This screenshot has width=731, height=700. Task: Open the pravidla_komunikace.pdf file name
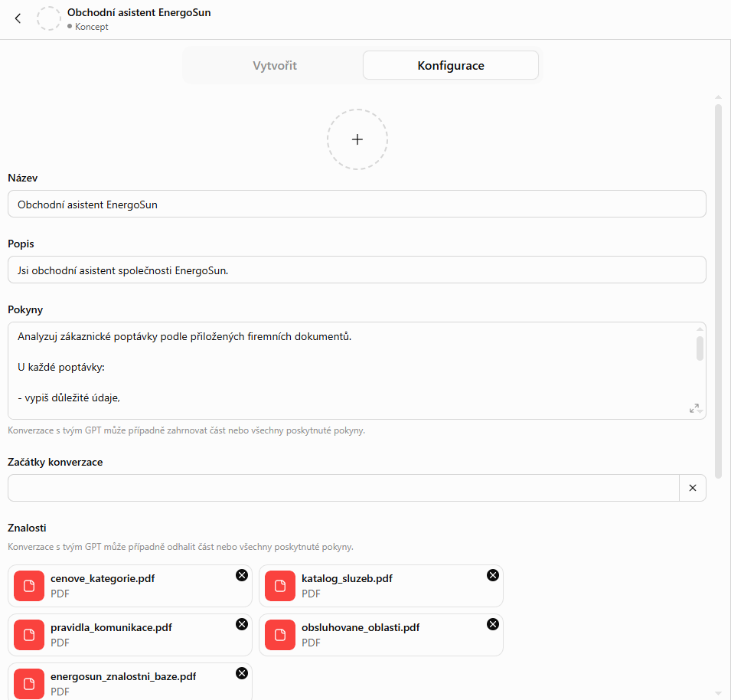pyautogui.click(x=112, y=628)
